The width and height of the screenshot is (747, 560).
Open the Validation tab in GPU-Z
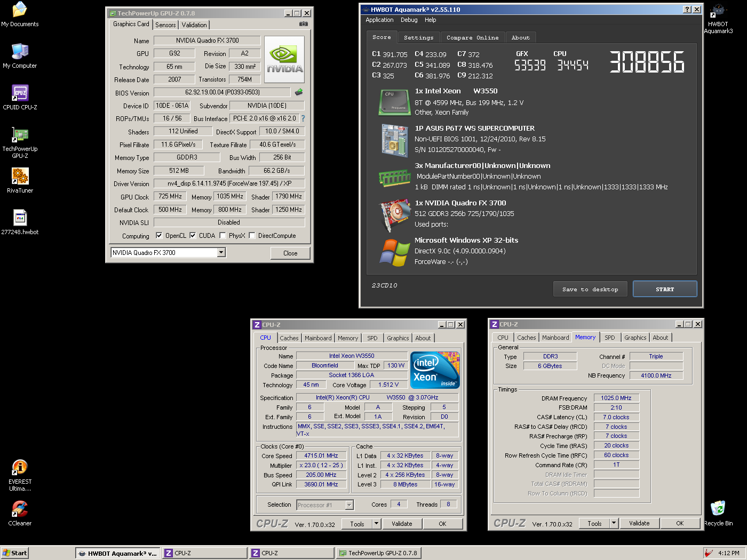(x=194, y=25)
